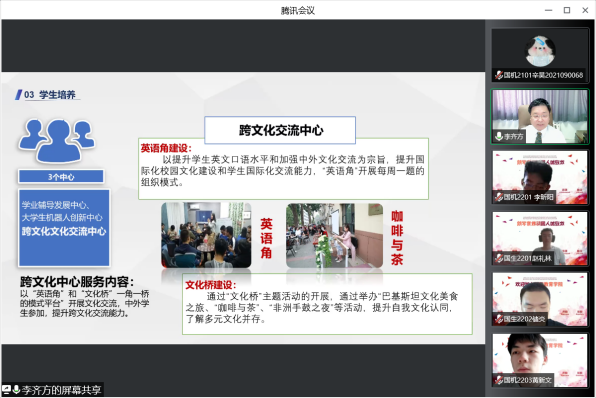596x398 pixels.
Task: Click the 腾讯会议 window title
Action: pyautogui.click(x=298, y=10)
